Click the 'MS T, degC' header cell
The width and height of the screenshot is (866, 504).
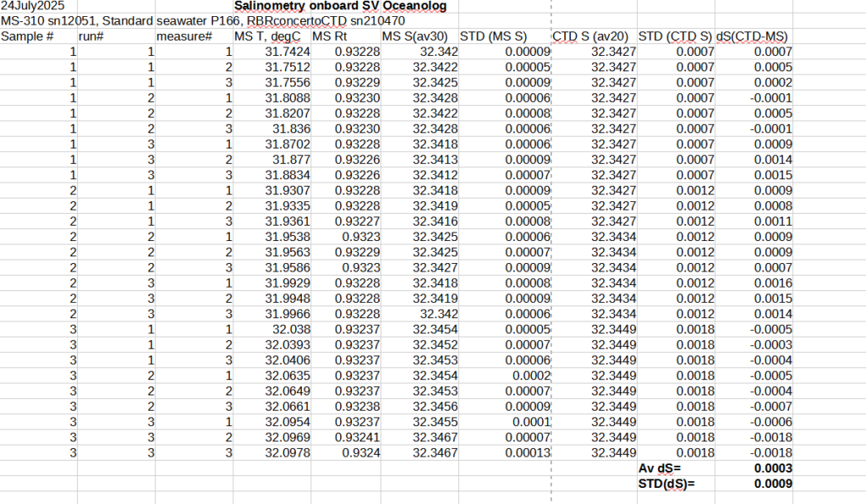(267, 36)
